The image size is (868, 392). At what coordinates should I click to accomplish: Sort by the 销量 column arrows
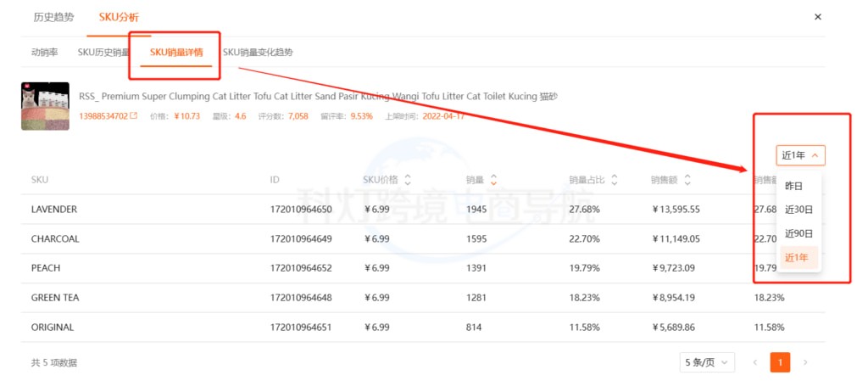(x=493, y=180)
